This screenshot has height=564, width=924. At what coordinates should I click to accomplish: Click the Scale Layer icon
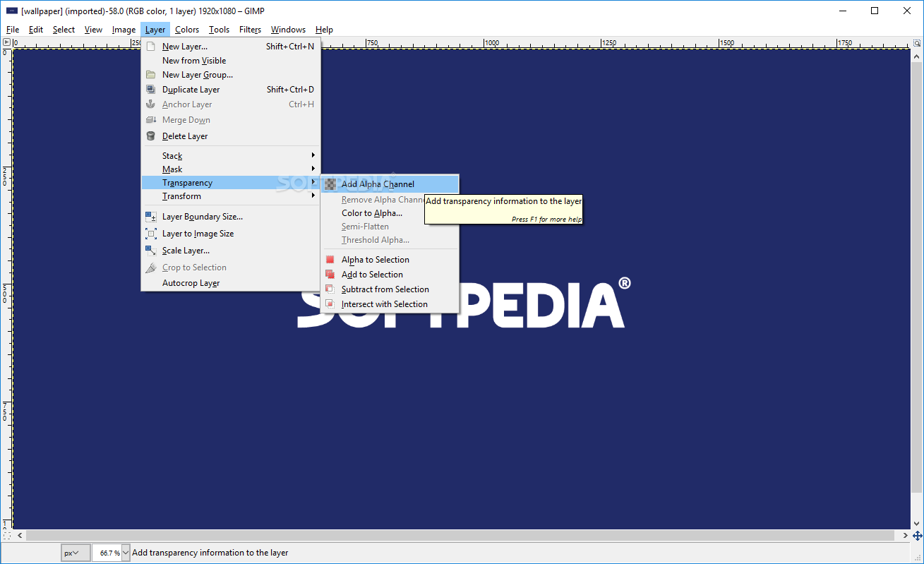pyautogui.click(x=150, y=251)
